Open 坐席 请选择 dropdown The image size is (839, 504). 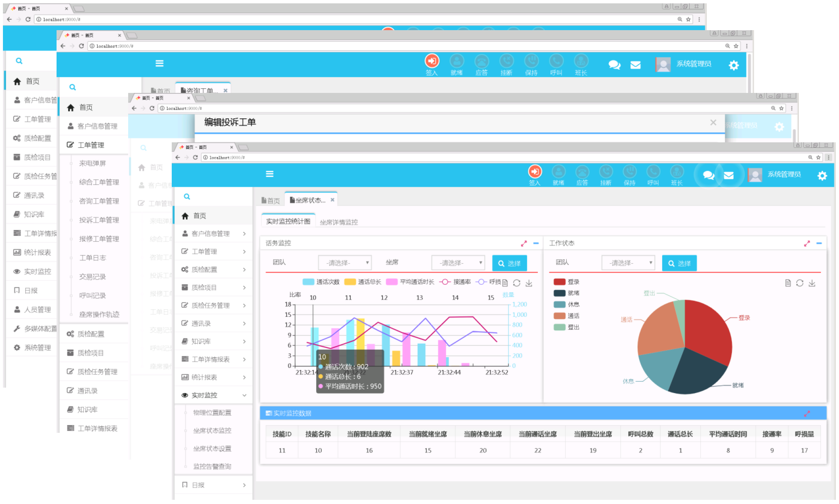click(x=458, y=263)
